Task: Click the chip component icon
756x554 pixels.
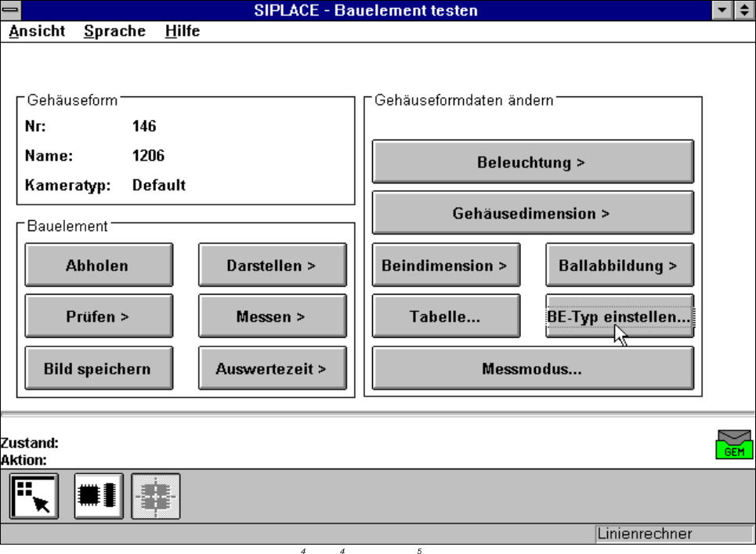Action: pyautogui.click(x=99, y=496)
